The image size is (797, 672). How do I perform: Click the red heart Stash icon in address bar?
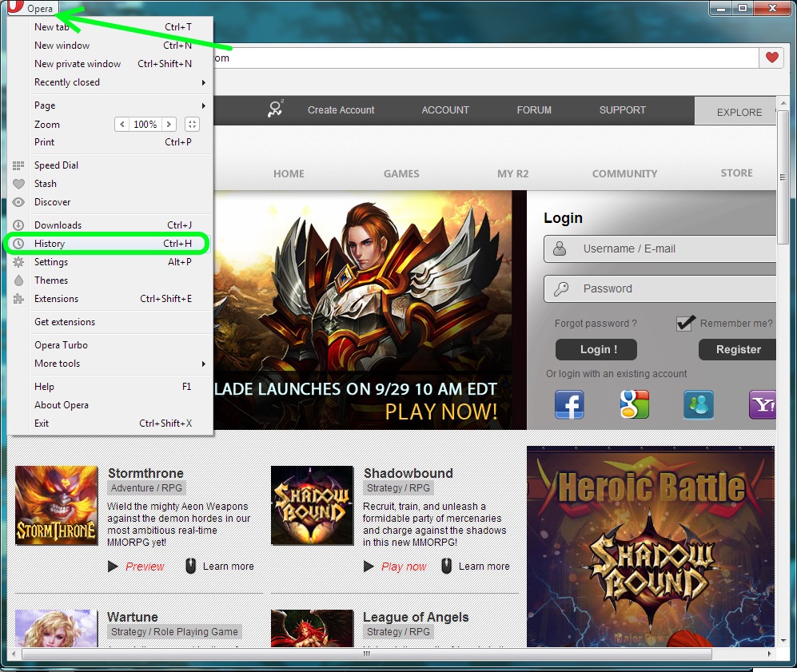[x=771, y=58]
